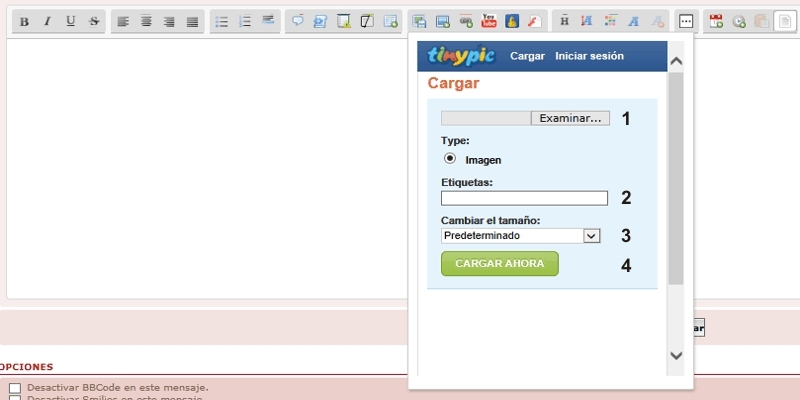The image size is (800, 400).
Task: Click the greyed-out paste icon
Action: pyautogui.click(x=762, y=21)
